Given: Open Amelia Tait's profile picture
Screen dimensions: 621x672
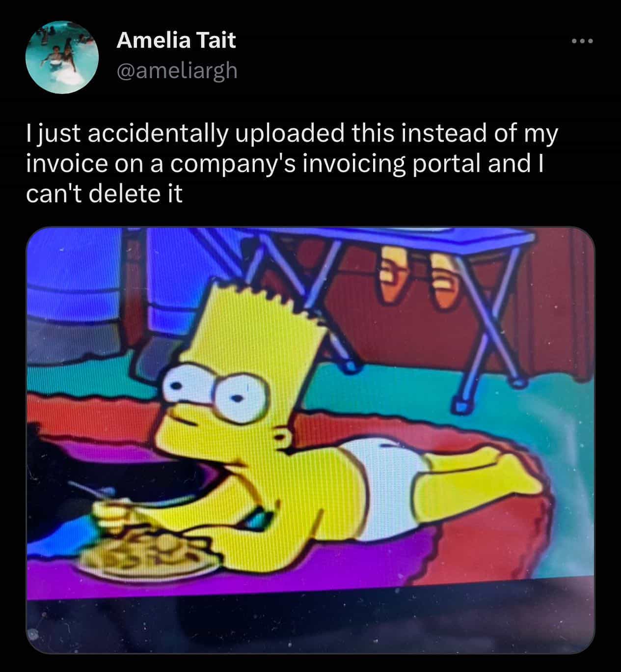Looking at the screenshot, I should tap(62, 57).
